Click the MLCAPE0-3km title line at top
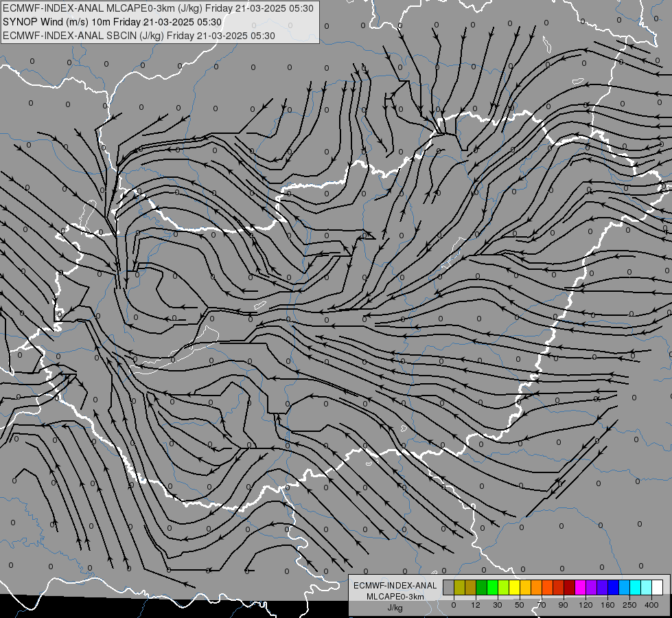This screenshot has height=618, width=672. coord(158,8)
